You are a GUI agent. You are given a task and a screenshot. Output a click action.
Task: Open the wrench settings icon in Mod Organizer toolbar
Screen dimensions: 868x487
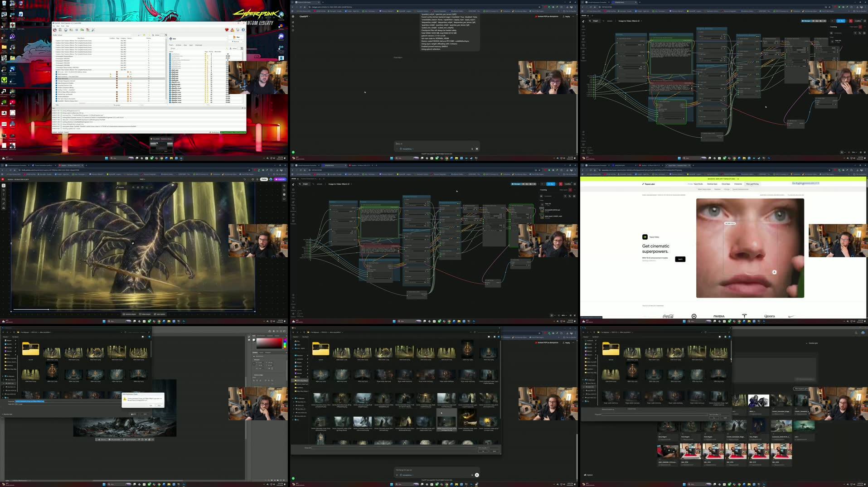coord(93,30)
